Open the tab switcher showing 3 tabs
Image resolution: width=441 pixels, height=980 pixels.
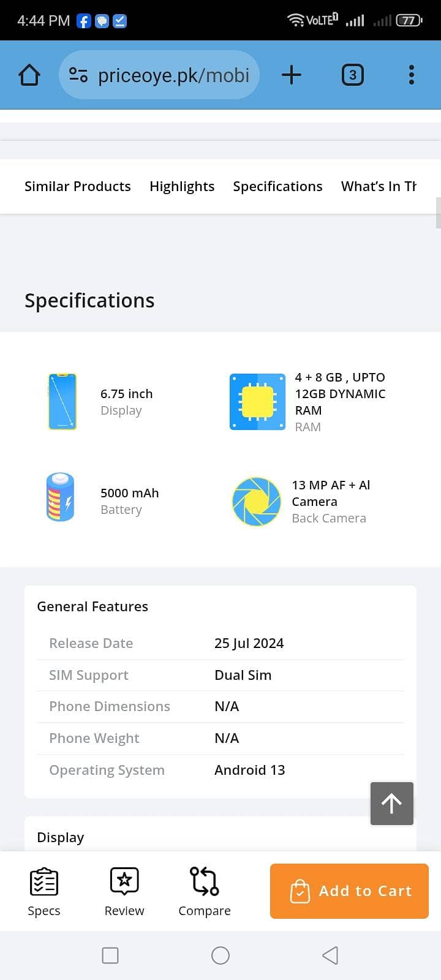tap(352, 75)
